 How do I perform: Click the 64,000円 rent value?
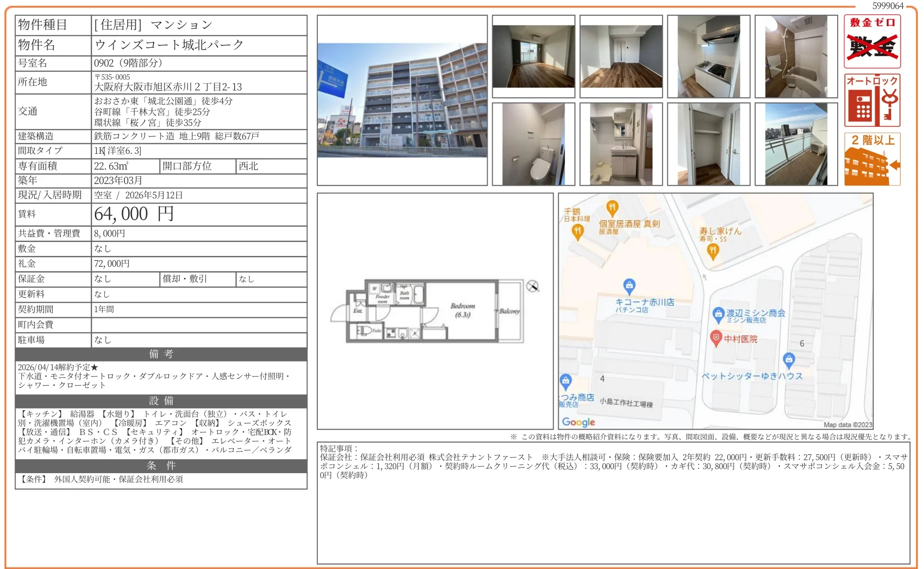(134, 214)
